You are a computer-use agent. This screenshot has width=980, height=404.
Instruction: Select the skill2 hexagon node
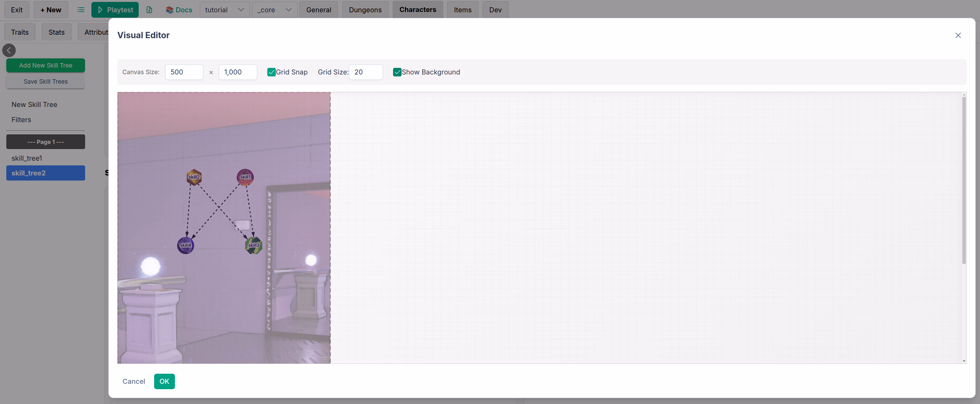pyautogui.click(x=194, y=177)
